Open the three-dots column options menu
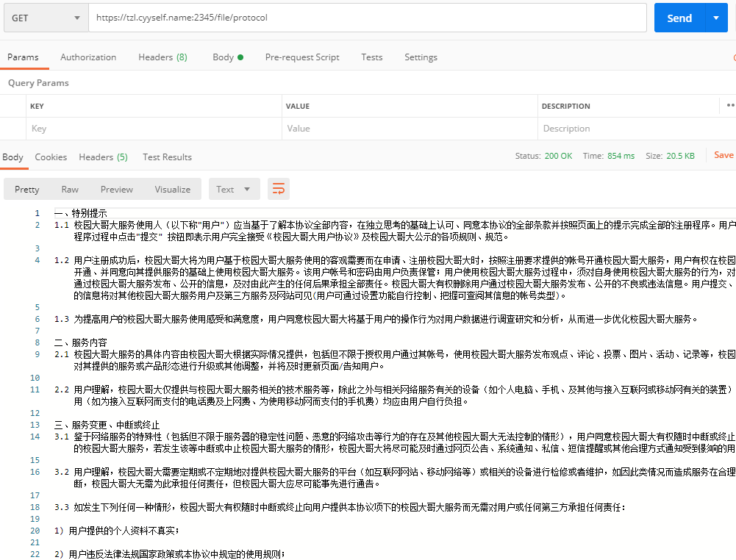This screenshot has height=560, width=736. 730,106
